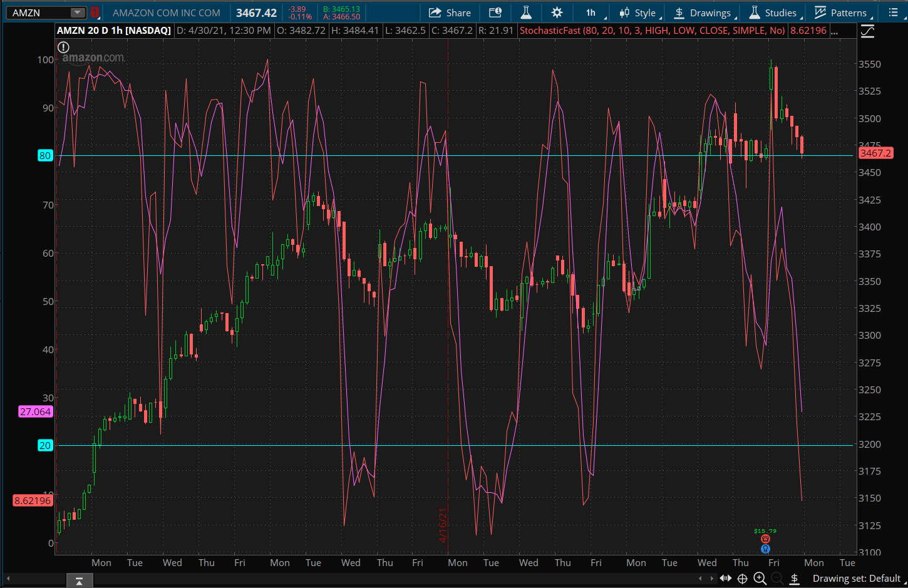Click the red clipboard link icon beside AMZN
Image resolution: width=908 pixels, height=588 pixels.
point(95,13)
